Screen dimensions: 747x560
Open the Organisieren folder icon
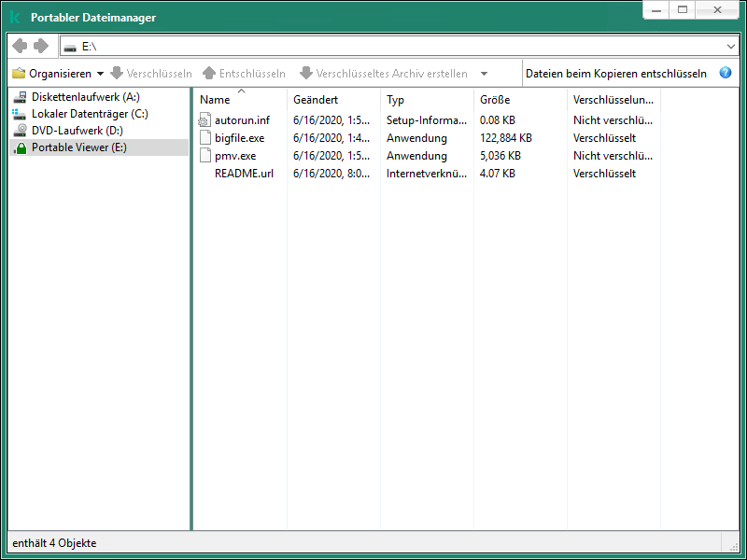[21, 73]
